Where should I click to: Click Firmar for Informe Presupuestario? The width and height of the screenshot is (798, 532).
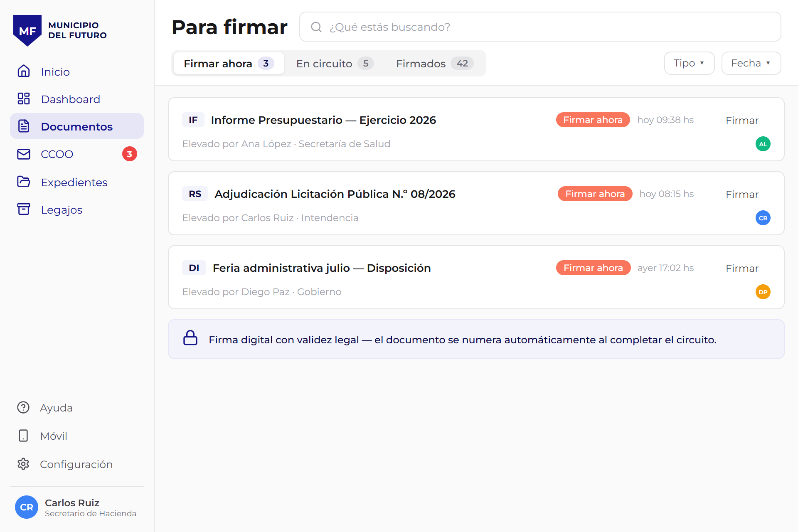click(742, 120)
